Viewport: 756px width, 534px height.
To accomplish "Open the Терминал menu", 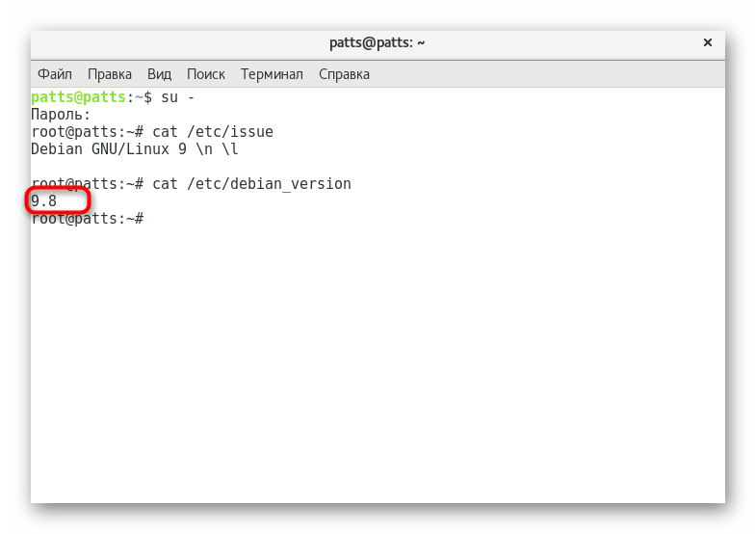I will pos(272,74).
